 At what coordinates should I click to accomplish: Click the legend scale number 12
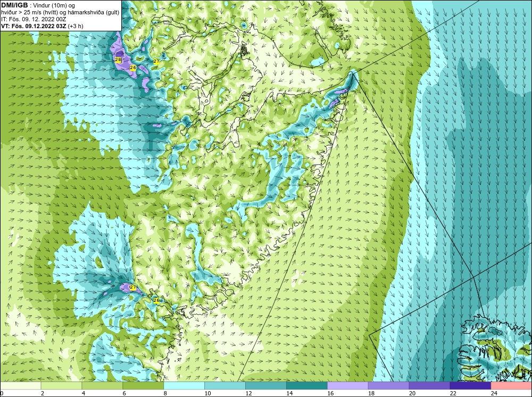point(248,393)
